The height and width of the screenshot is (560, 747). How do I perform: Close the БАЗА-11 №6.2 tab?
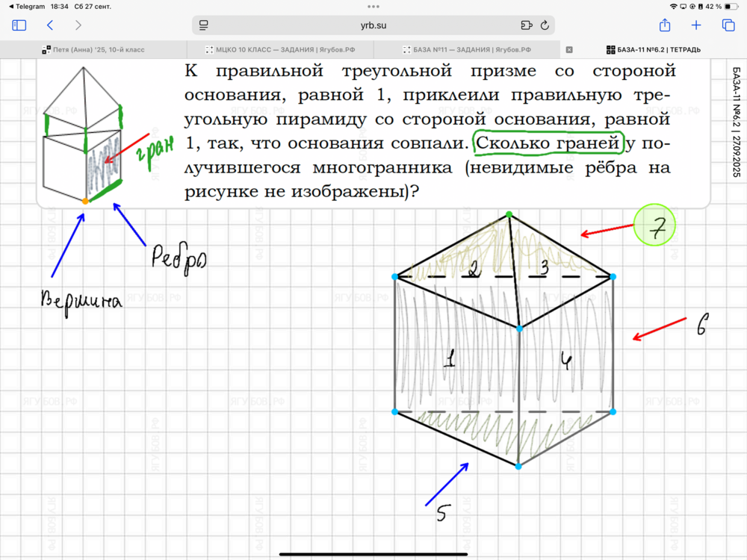coord(569,50)
